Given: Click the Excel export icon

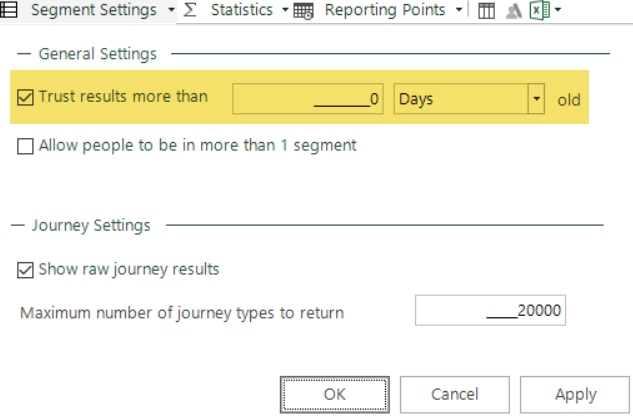Looking at the screenshot, I should [x=540, y=10].
